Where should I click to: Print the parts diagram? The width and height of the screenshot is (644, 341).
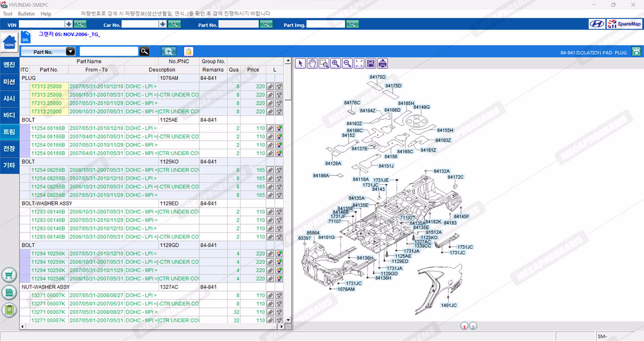383,64
